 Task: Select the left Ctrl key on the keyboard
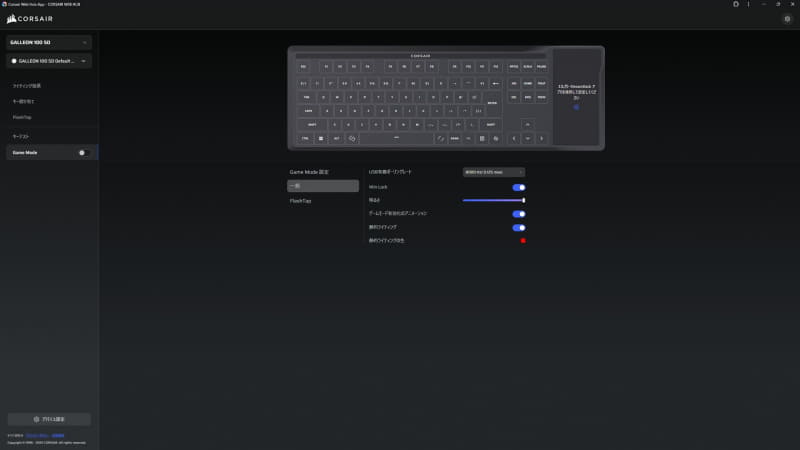[x=305, y=138]
